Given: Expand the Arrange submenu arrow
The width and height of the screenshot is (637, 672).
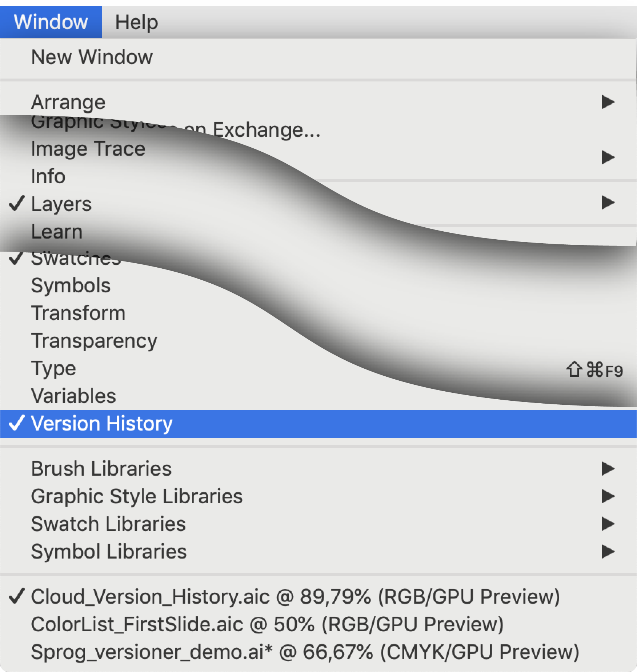Looking at the screenshot, I should click(x=608, y=102).
